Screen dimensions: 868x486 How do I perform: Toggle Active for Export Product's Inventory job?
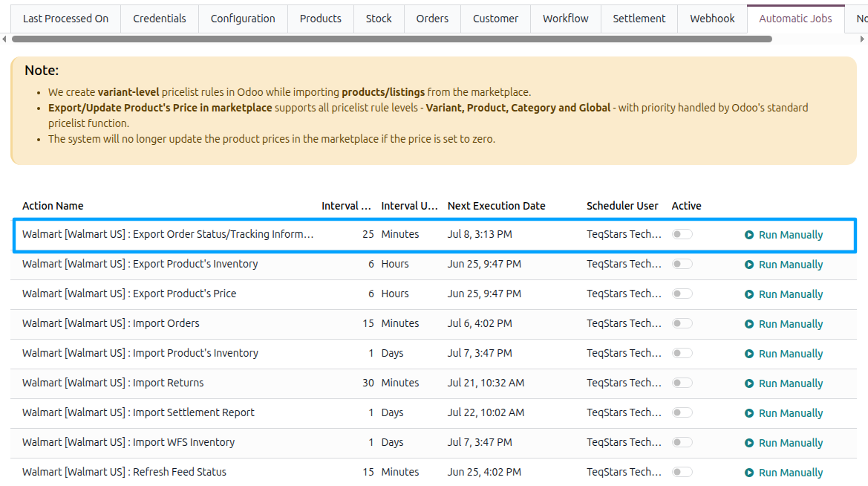(x=682, y=264)
